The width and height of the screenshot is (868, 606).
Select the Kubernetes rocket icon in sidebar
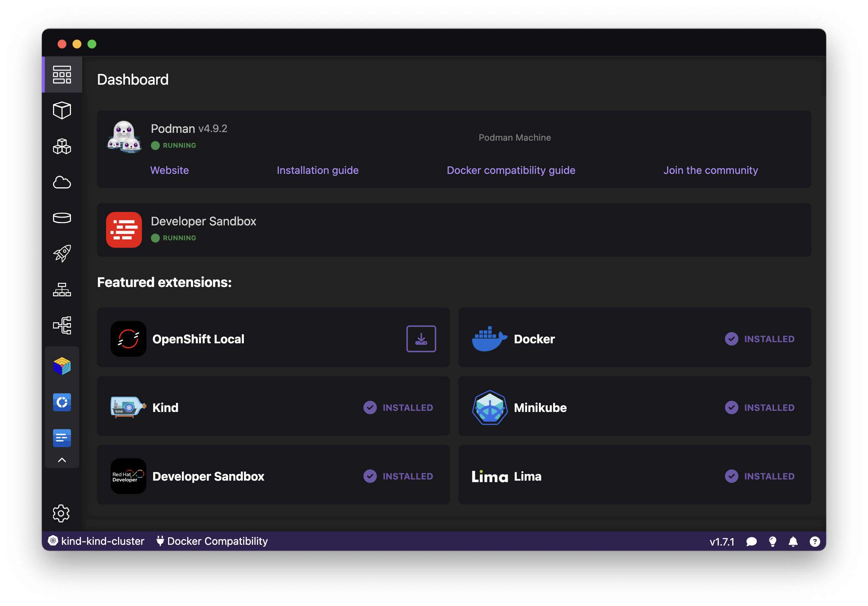62,253
